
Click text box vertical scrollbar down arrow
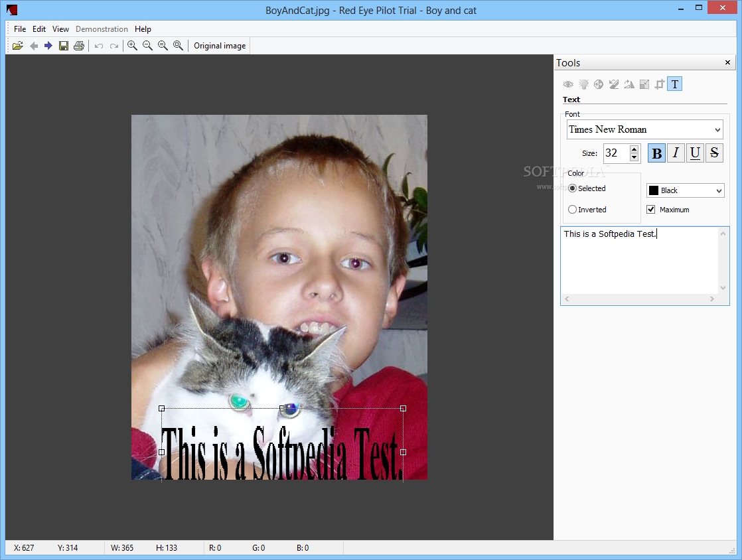pos(723,288)
